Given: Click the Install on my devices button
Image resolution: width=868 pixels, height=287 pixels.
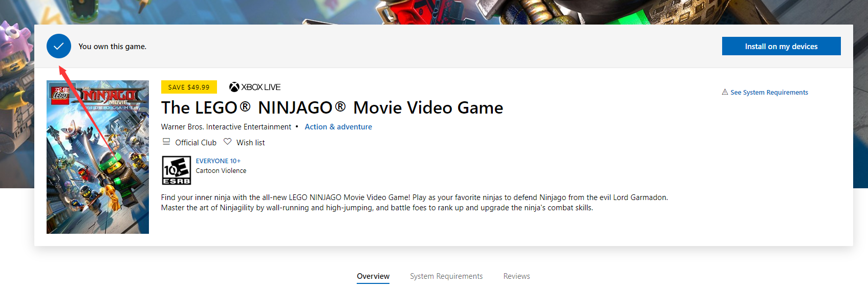Looking at the screenshot, I should (x=781, y=46).
